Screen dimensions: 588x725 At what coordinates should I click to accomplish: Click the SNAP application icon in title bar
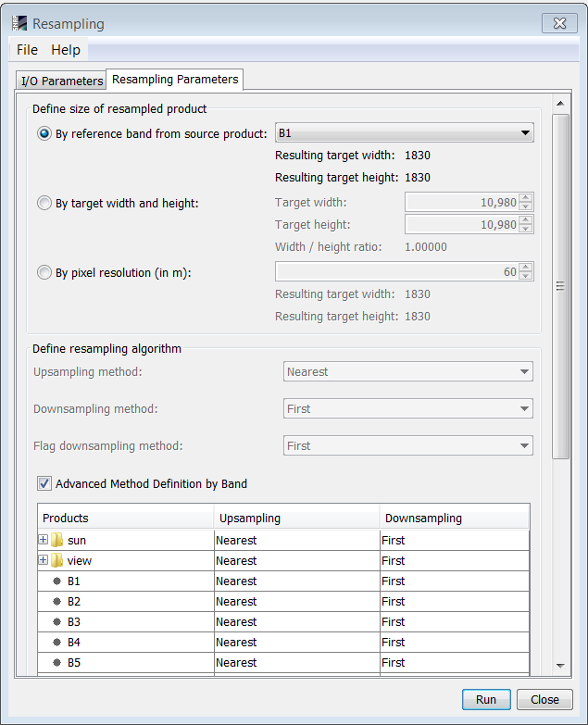pyautogui.click(x=19, y=23)
